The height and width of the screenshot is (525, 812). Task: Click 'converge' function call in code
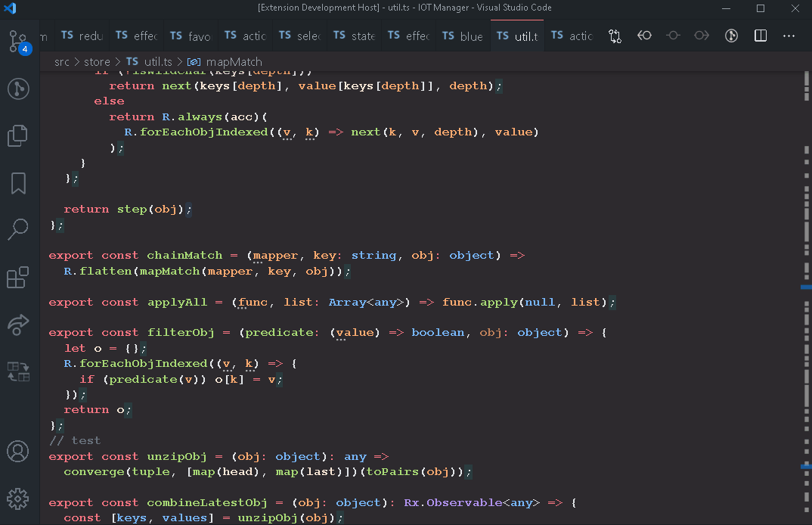(x=94, y=472)
